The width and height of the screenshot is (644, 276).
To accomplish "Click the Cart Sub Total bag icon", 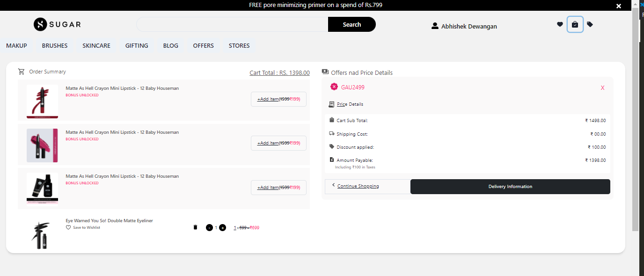I will (331, 120).
